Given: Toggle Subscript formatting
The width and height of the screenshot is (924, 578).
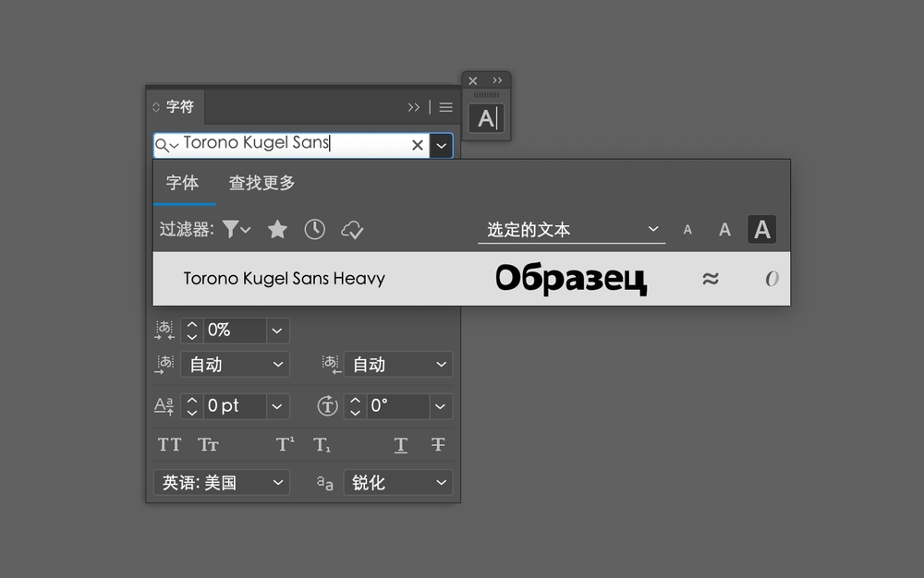Looking at the screenshot, I should point(322,444).
